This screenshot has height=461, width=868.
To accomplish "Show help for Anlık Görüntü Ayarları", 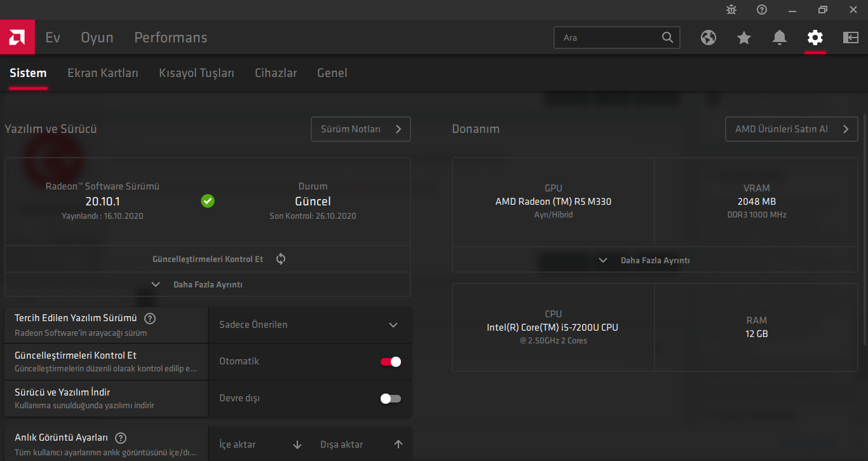I will tap(121, 438).
